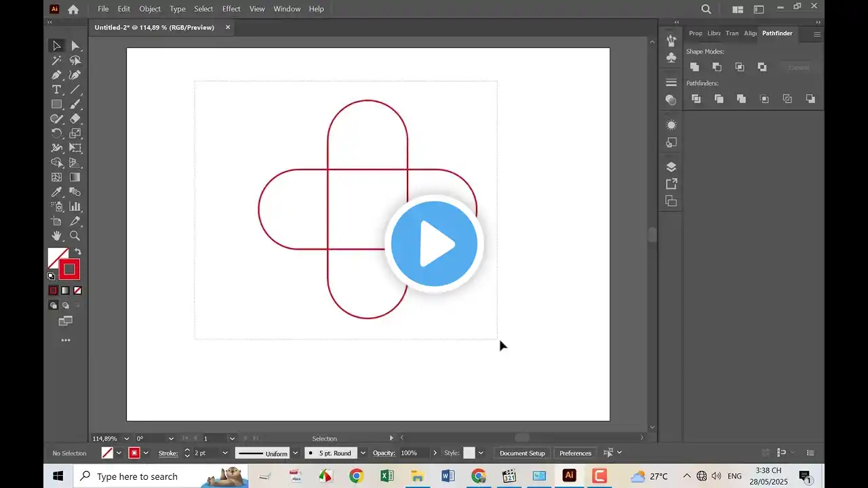
Task: Open the Window menu
Action: pos(286,9)
